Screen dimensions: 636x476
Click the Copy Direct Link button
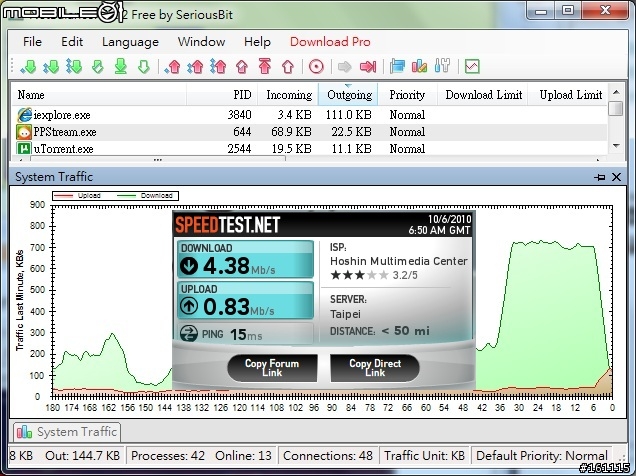[375, 368]
